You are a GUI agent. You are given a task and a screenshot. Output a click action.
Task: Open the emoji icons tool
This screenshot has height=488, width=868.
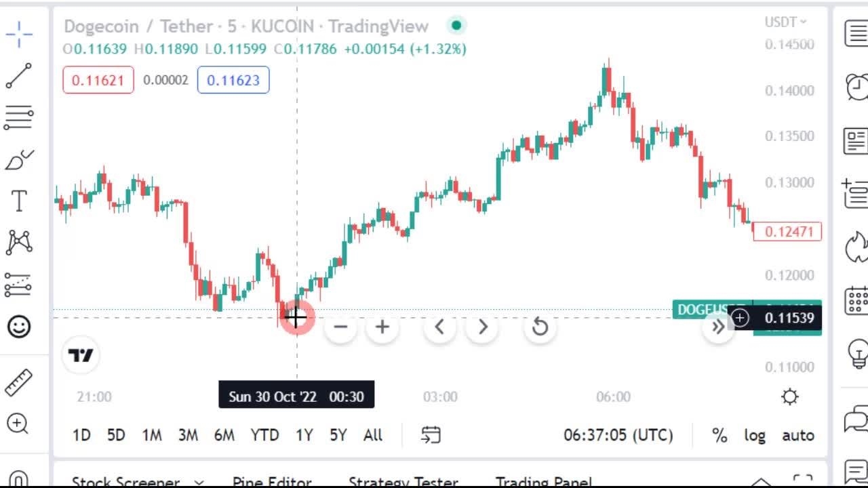point(19,327)
